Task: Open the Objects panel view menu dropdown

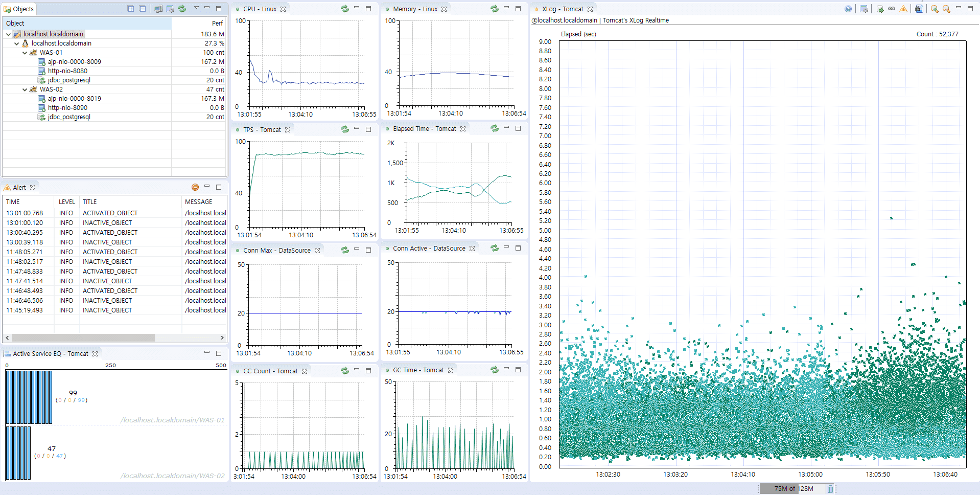Action: pos(197,8)
